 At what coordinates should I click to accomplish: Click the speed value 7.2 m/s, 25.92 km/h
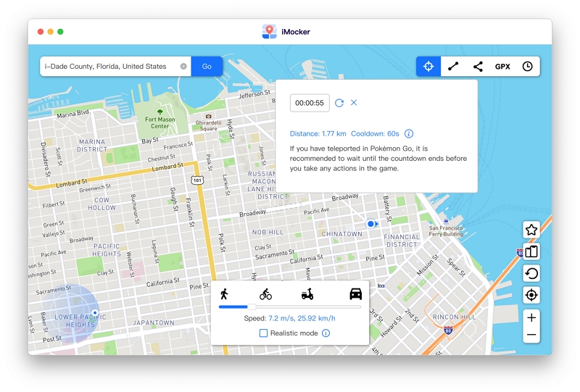pos(302,318)
